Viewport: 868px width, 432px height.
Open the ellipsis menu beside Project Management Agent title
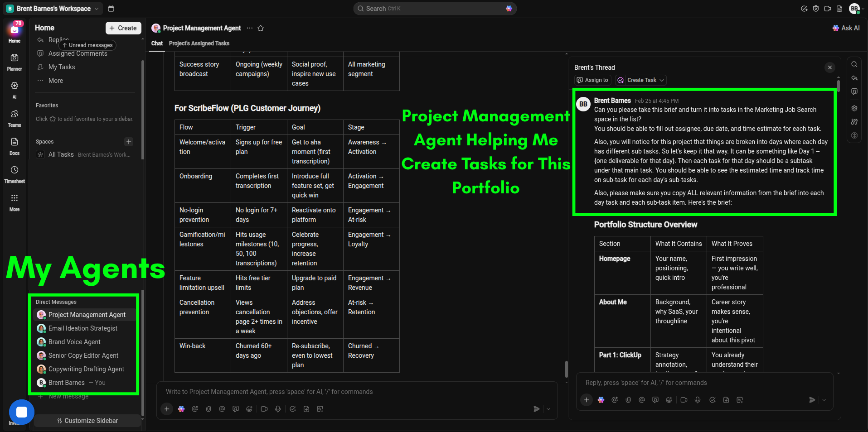250,28
